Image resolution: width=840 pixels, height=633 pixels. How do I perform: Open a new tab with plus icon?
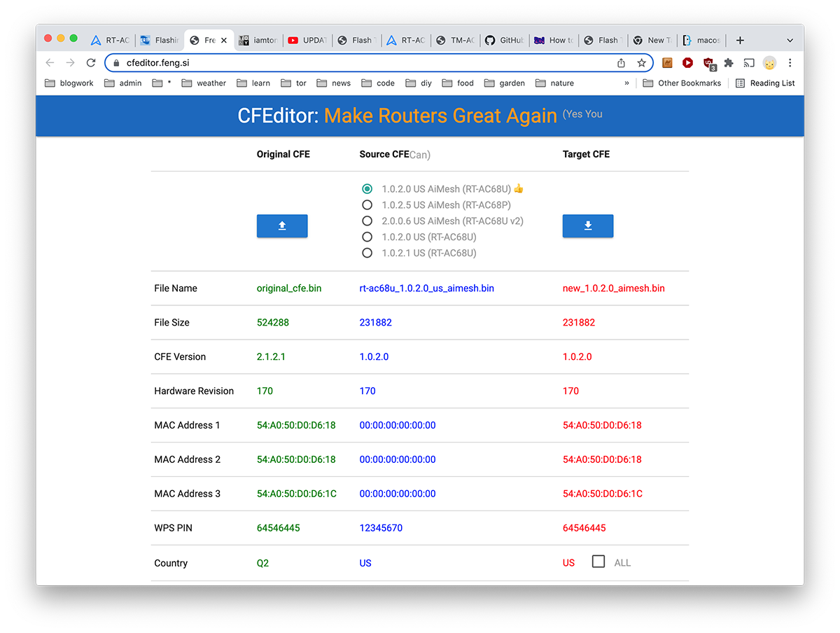[x=740, y=41]
